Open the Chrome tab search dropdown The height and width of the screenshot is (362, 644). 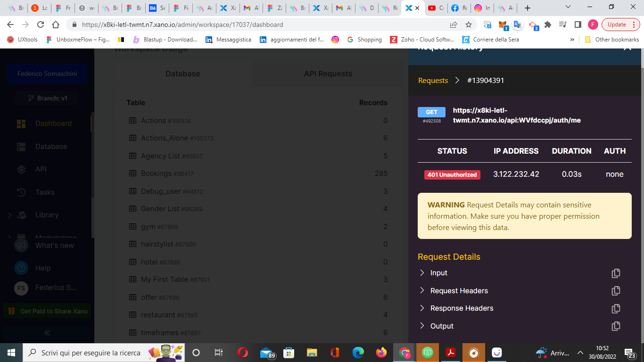(x=568, y=8)
